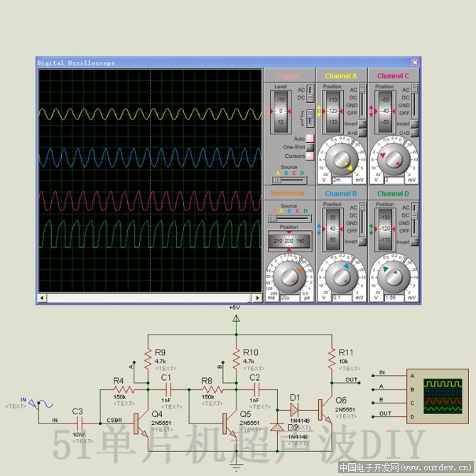The image size is (476, 476).
Task: Click capacitor C1 symbol
Action: [168, 389]
